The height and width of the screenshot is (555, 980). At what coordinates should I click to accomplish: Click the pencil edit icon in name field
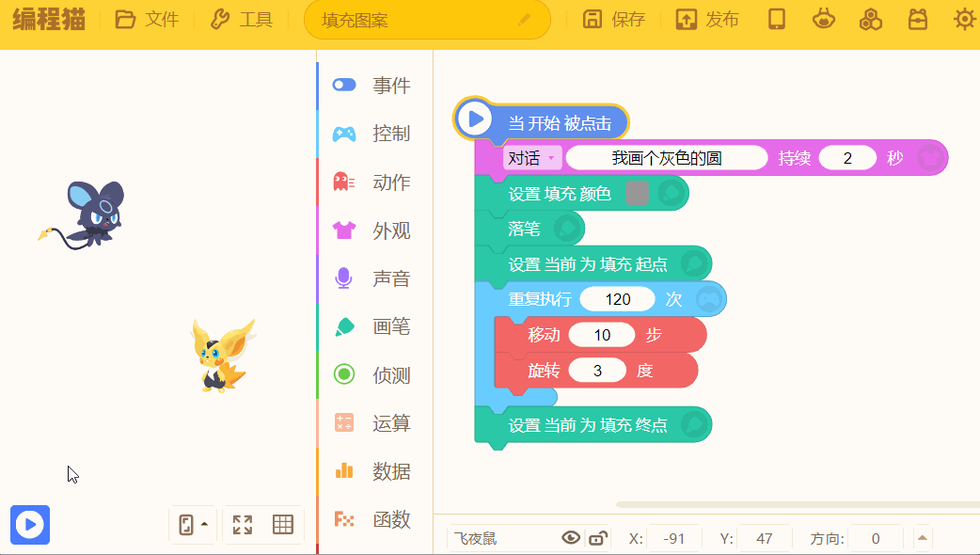point(525,20)
